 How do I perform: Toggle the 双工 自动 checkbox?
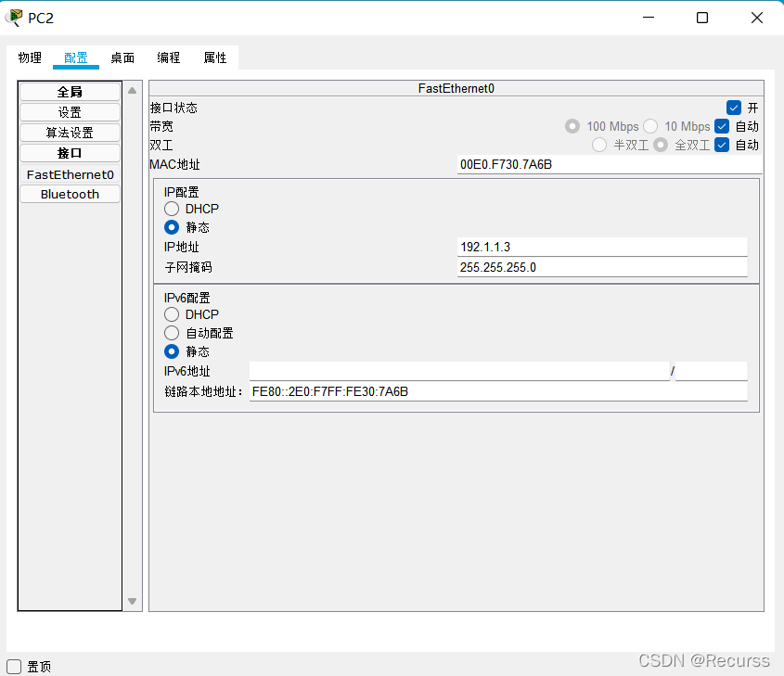[722, 145]
